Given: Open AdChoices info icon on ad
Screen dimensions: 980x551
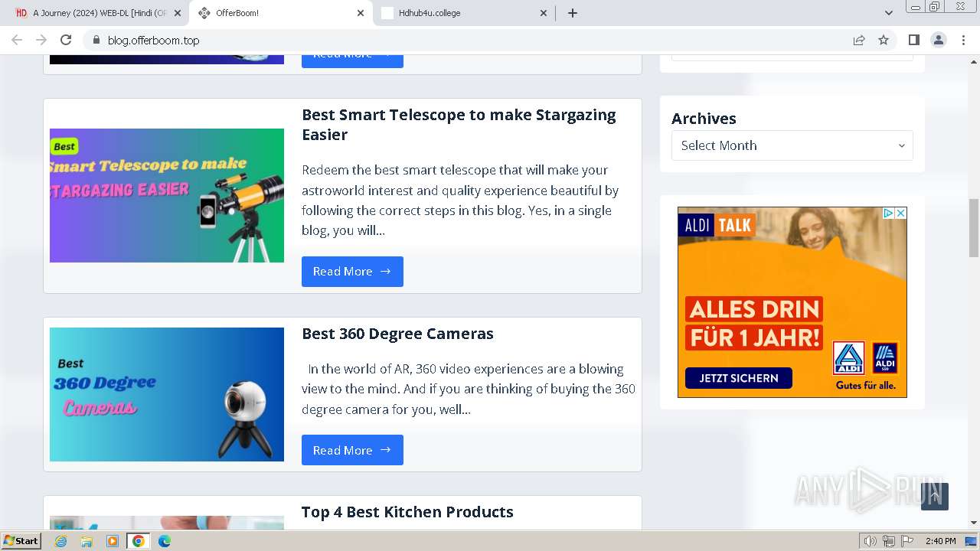Looking at the screenshot, I should (x=889, y=214).
